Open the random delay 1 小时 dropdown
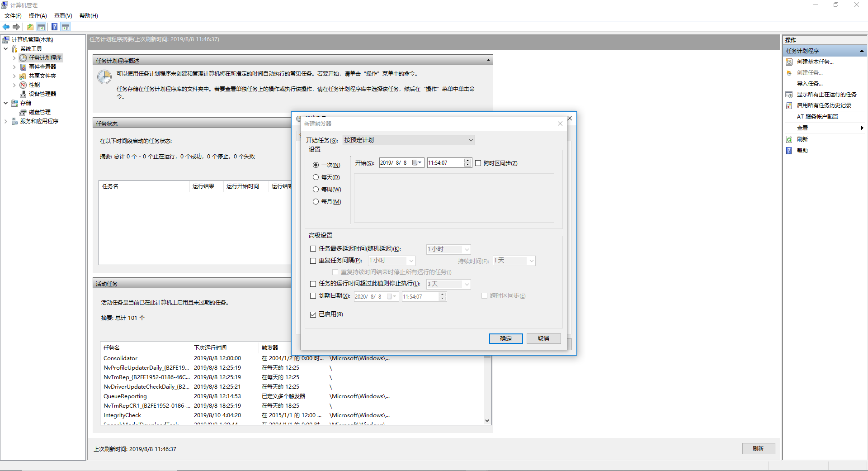The height and width of the screenshot is (471, 868). click(x=448, y=249)
